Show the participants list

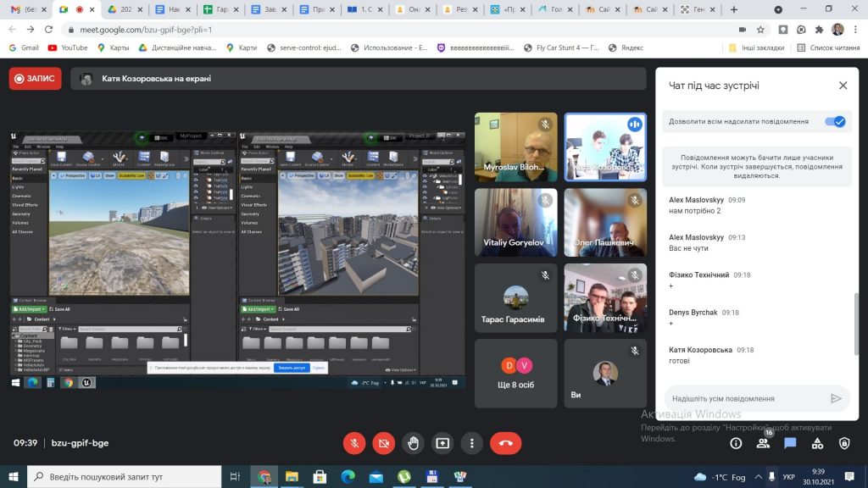pyautogui.click(x=763, y=443)
